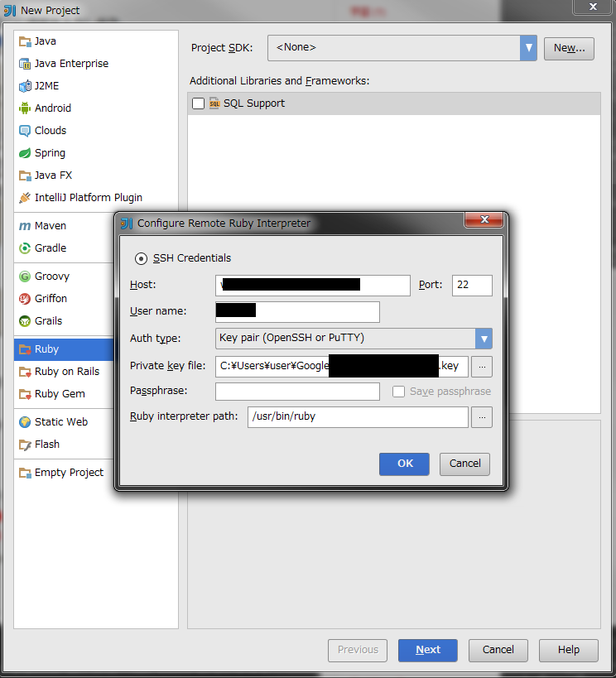Click the Groovy 'G' icon
616x678 pixels.
coord(25,276)
